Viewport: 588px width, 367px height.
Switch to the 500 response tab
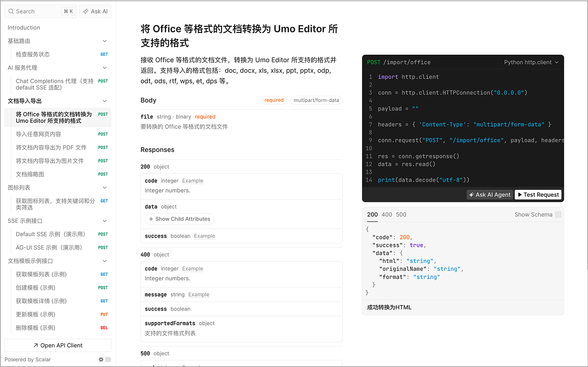pyautogui.click(x=401, y=215)
